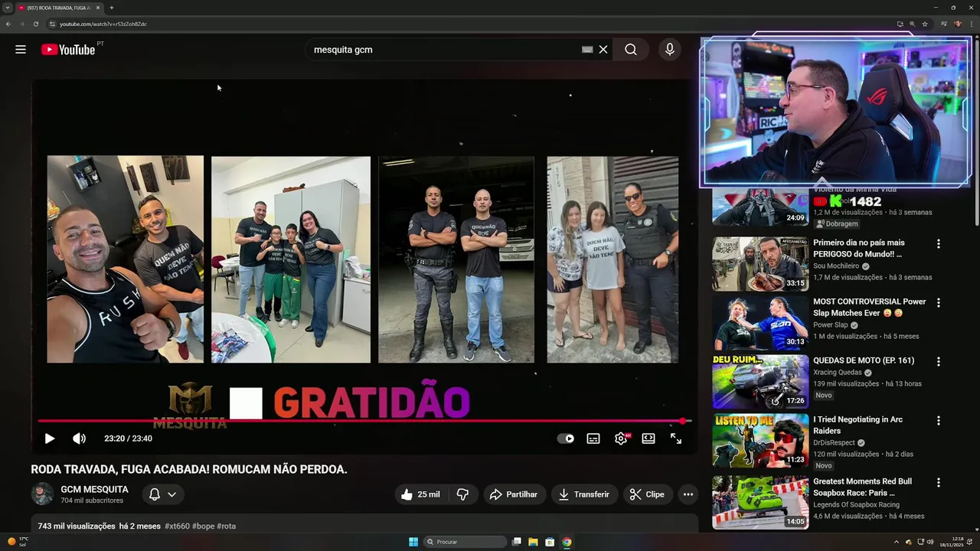This screenshot has width=980, height=551.
Task: Open the tab search dropdown arrow
Action: coord(7,8)
